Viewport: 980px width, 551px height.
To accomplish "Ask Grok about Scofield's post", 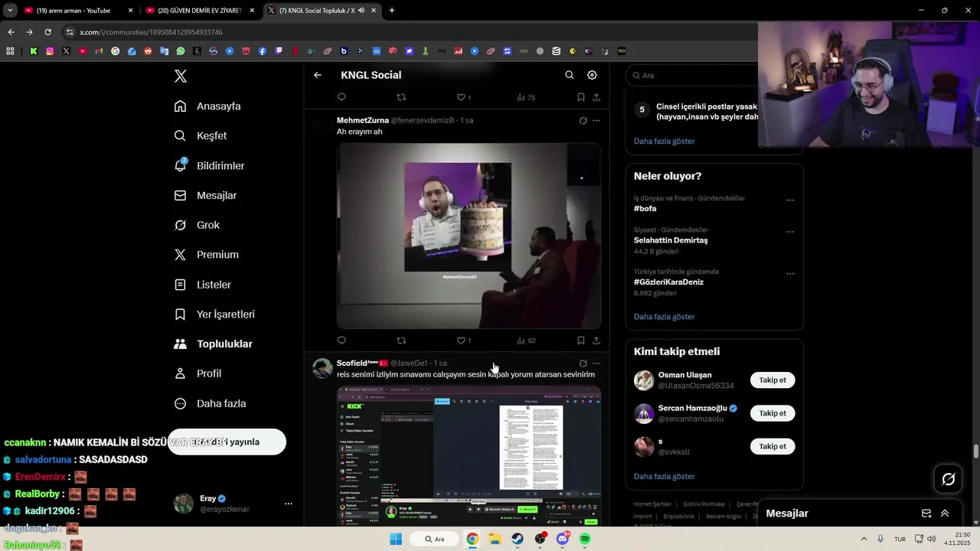I will pos(583,364).
